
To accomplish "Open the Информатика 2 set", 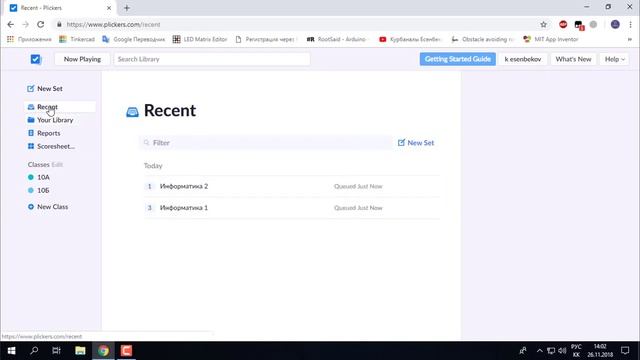I will pos(184,186).
